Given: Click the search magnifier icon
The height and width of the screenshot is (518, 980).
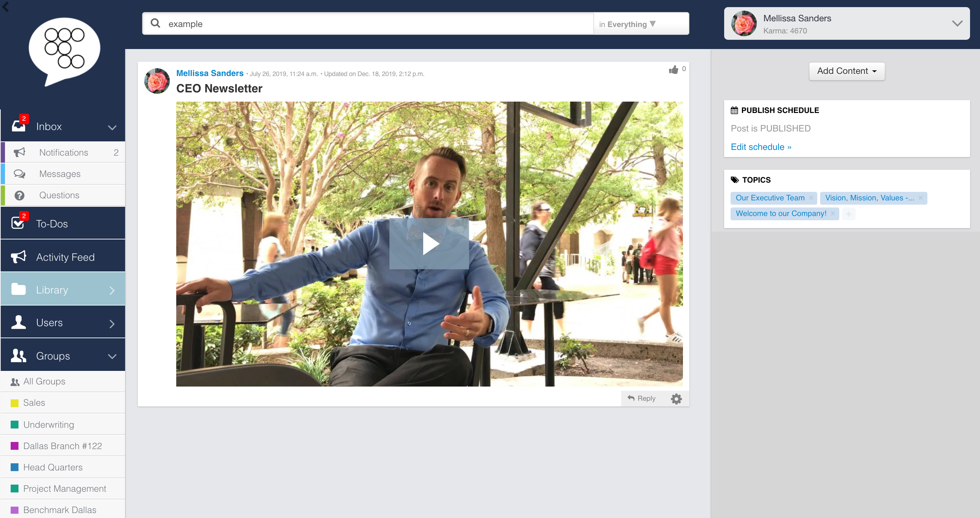Looking at the screenshot, I should point(155,23).
